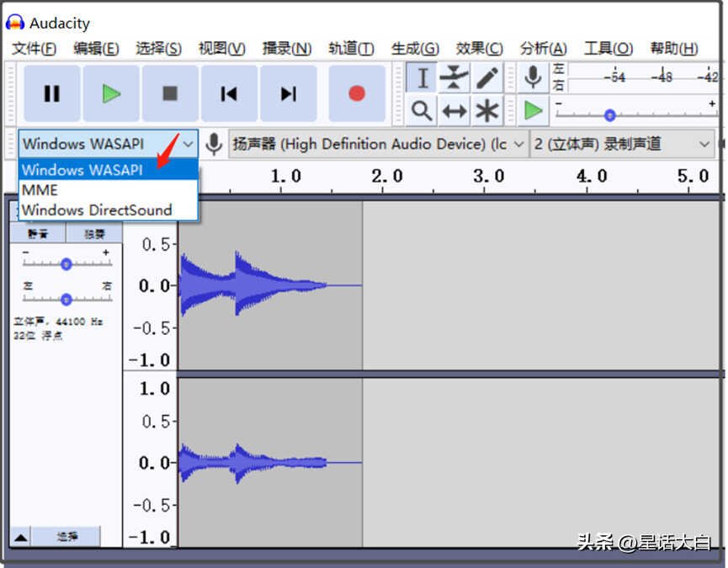Open the 工具(O) menu
Viewport: 728px width, 568px height.
(608, 48)
